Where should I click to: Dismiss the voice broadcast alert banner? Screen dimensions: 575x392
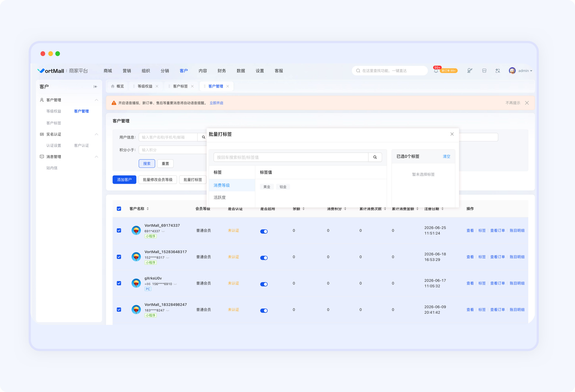tap(527, 103)
